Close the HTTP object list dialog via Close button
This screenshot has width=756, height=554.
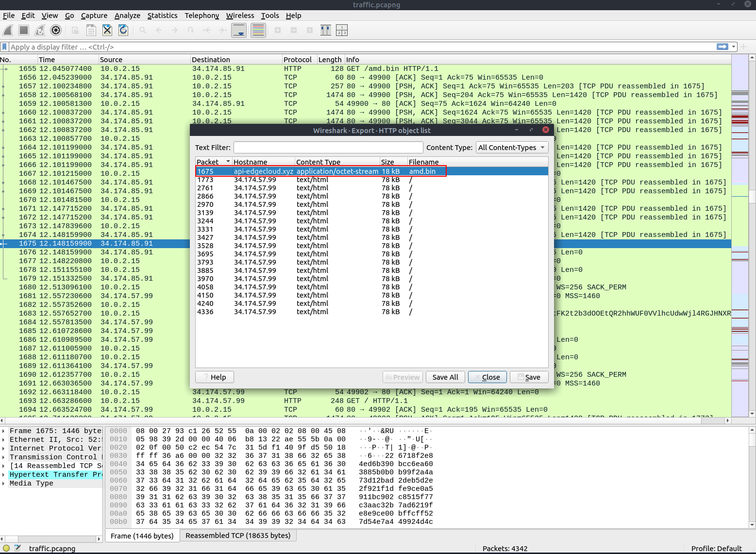coord(487,377)
